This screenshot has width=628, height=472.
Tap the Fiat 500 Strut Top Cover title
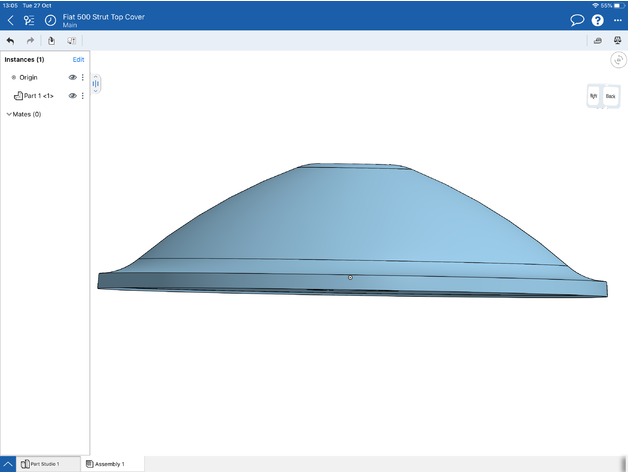pos(104,17)
